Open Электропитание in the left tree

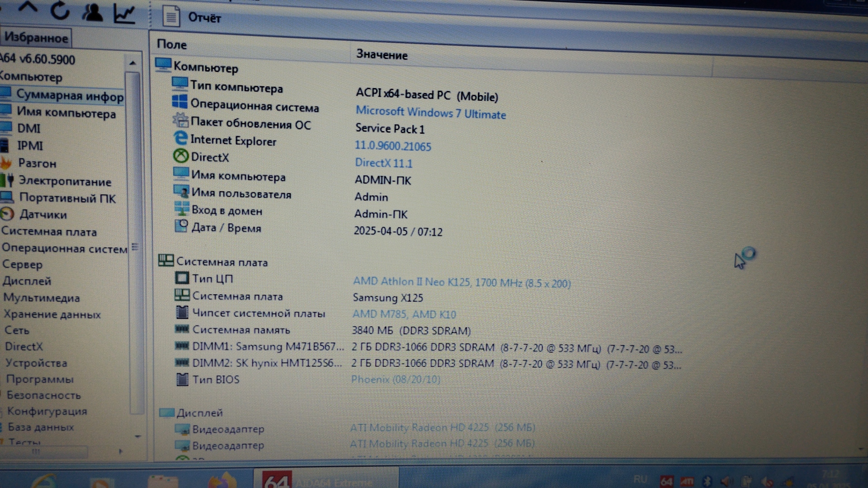65,181
